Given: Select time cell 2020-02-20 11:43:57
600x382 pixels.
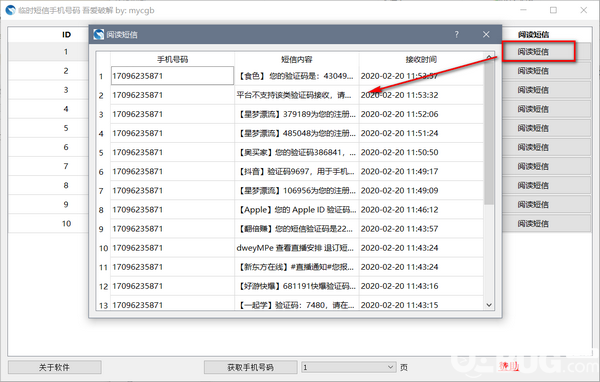Looking at the screenshot, I should pos(421,229).
